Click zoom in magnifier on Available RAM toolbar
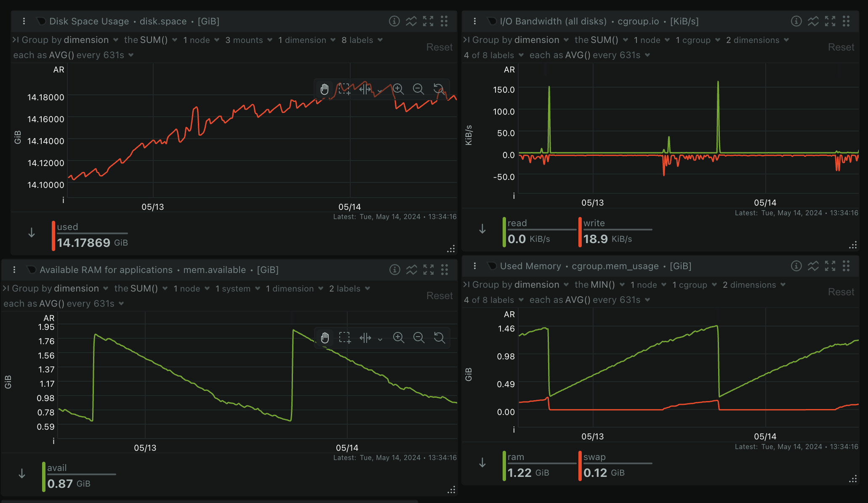 (x=398, y=337)
